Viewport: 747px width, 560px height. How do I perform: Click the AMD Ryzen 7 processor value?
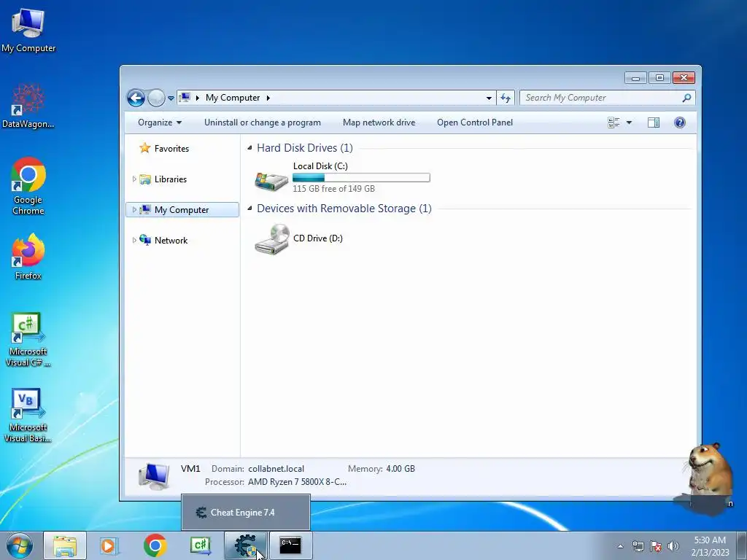tap(298, 482)
